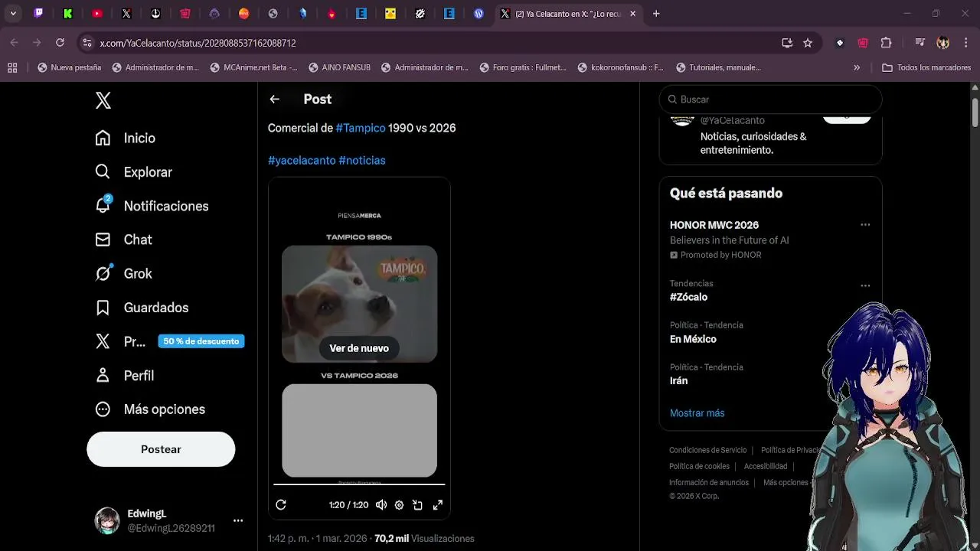Click the Postear button
This screenshot has width=980, height=551.
click(x=161, y=449)
